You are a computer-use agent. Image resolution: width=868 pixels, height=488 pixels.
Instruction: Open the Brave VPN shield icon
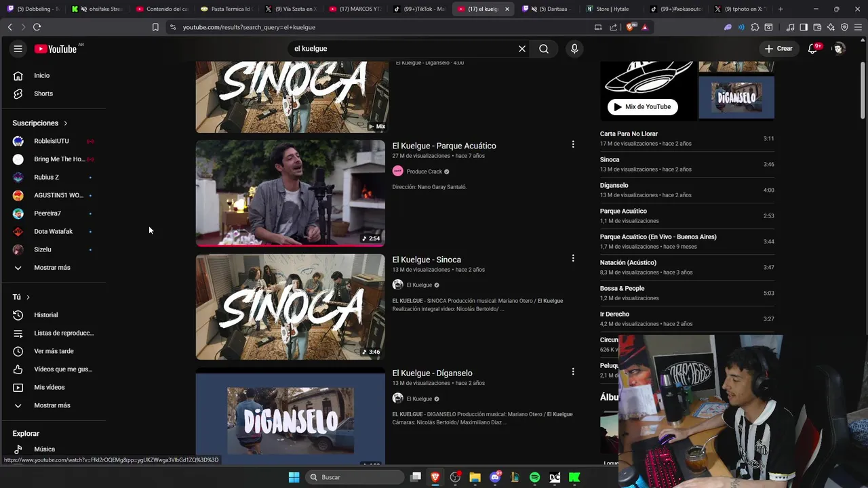[844, 27]
